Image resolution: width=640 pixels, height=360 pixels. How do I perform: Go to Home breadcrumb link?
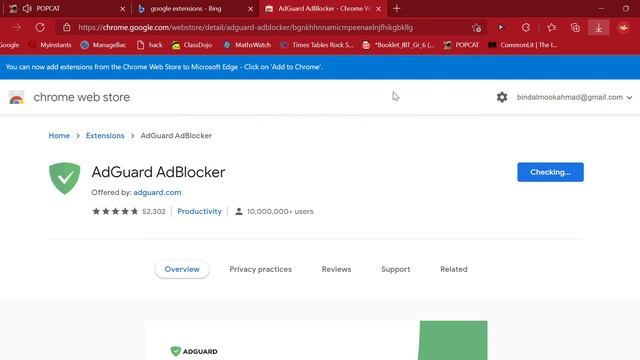(59, 136)
